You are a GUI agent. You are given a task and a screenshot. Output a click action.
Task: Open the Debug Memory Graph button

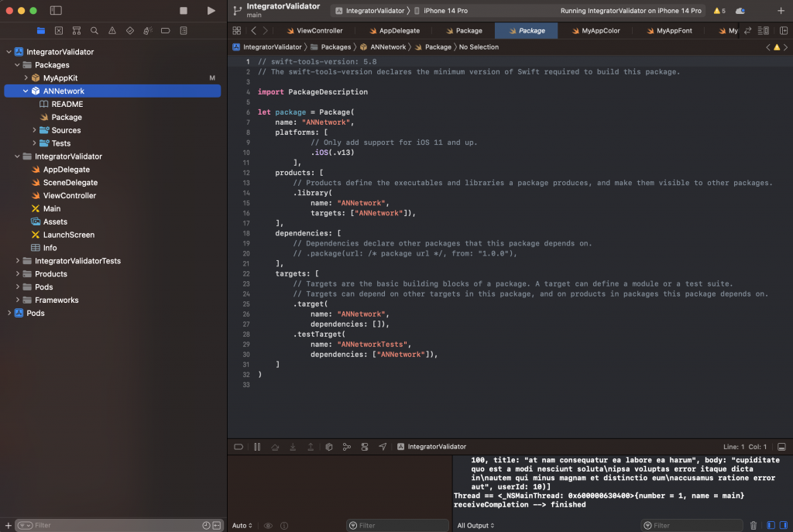(x=346, y=447)
